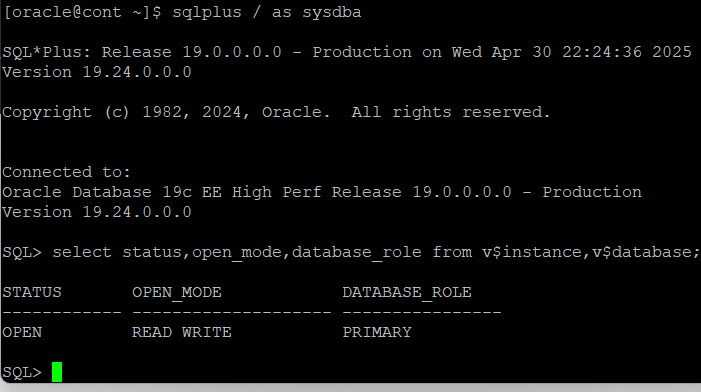This screenshot has height=392, width=701.
Task: Click the DATABASE_ROLE column header
Action: pos(407,293)
